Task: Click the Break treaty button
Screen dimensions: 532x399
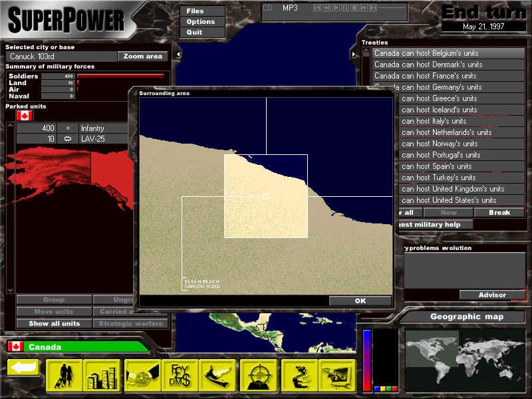Action: click(499, 212)
